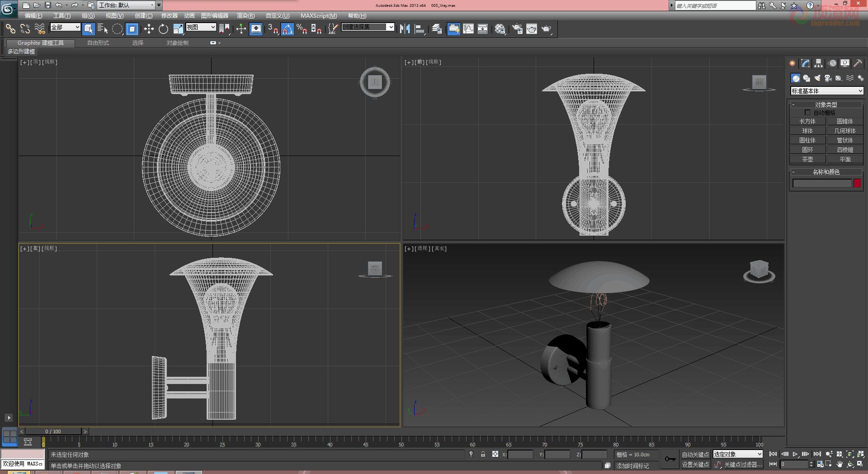Click the 平面 plane button
The height and width of the screenshot is (474, 868).
(x=845, y=159)
